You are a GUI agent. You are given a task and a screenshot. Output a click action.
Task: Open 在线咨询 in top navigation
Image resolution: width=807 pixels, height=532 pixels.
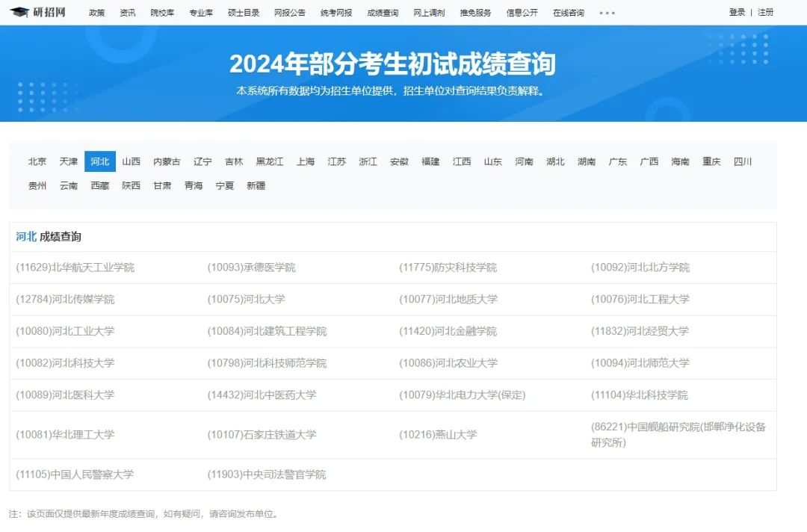[x=568, y=13]
